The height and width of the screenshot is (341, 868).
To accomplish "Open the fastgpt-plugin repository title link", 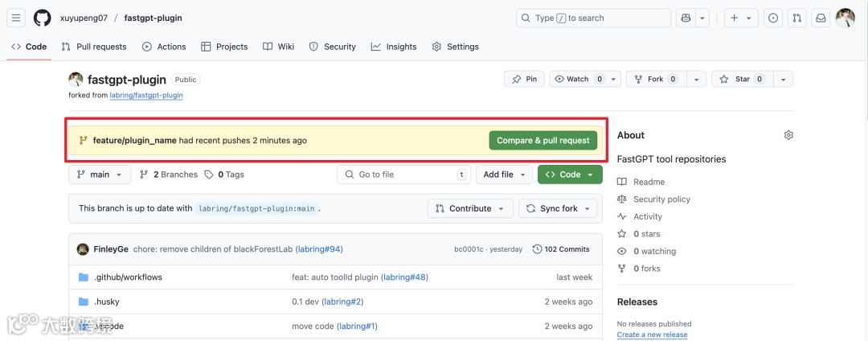I will coord(127,79).
